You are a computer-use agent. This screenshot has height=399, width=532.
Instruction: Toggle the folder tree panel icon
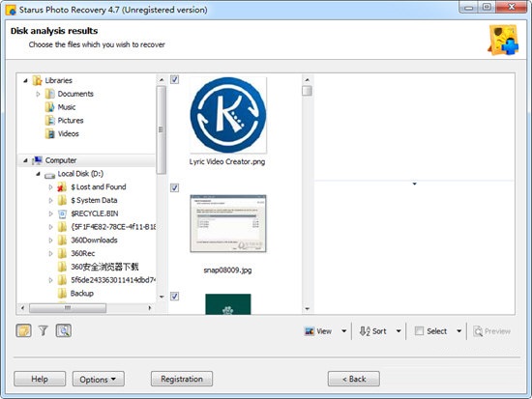[24, 330]
